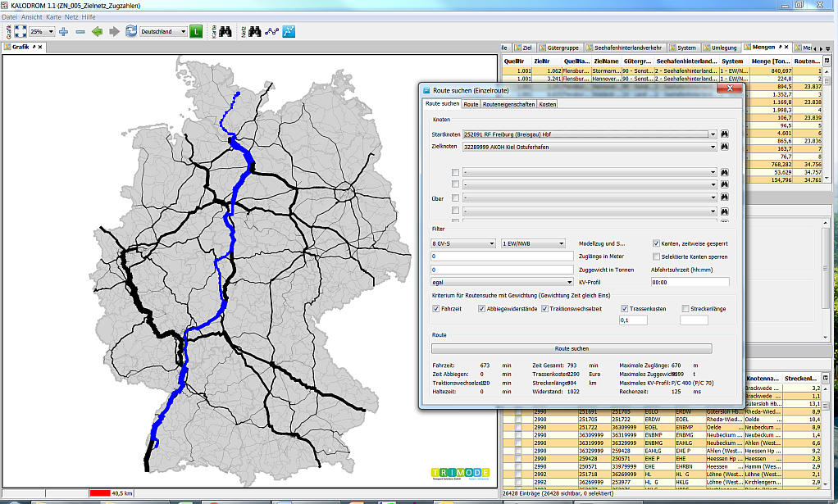Zoom out with the blue minus icon
The height and width of the screenshot is (504, 838).
(80, 31)
